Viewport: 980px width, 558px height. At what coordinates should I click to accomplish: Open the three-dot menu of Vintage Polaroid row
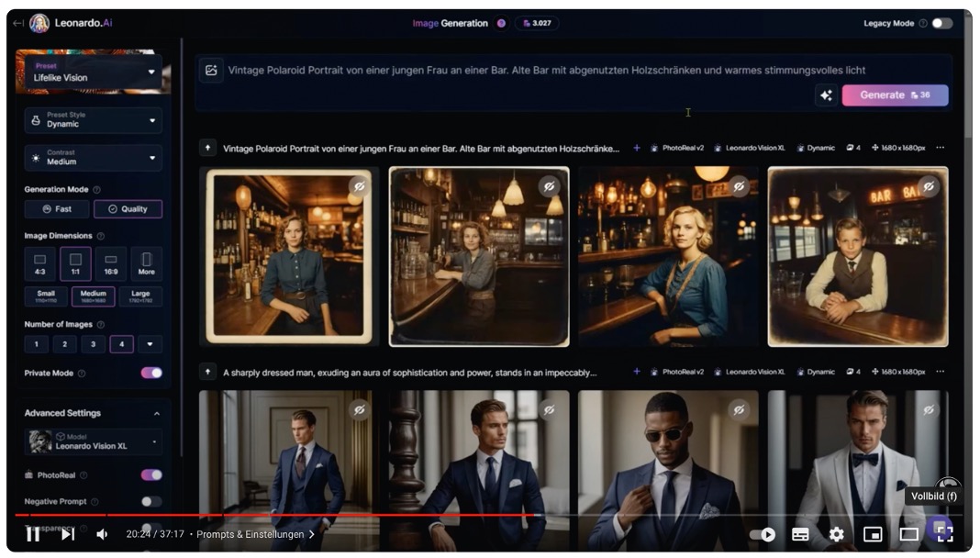[x=940, y=148]
